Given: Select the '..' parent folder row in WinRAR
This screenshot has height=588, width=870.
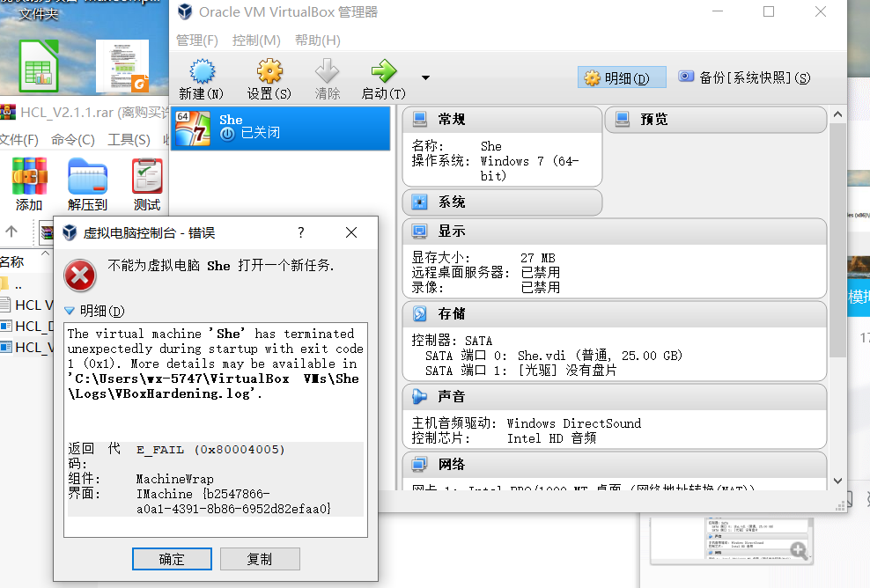Looking at the screenshot, I should [26, 285].
